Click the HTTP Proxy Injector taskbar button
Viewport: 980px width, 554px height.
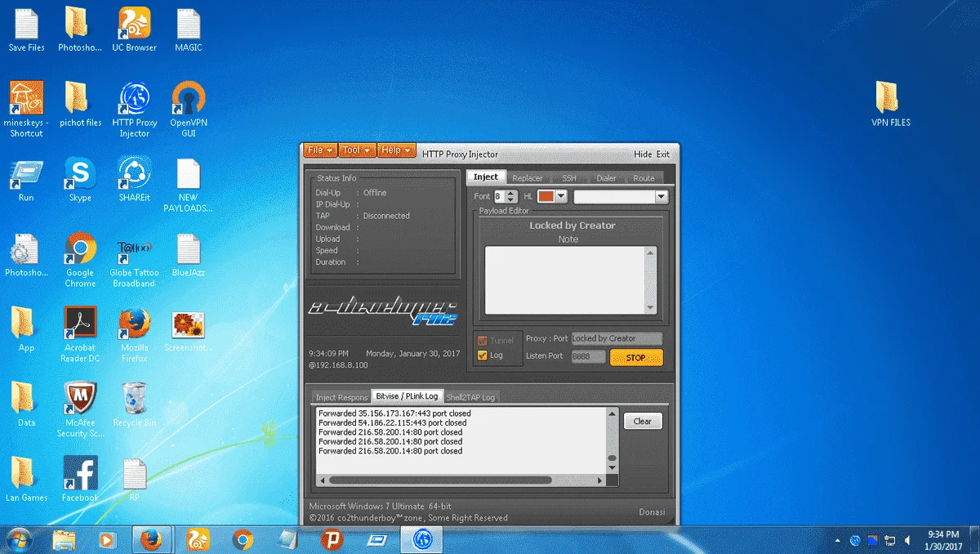pyautogui.click(x=422, y=539)
